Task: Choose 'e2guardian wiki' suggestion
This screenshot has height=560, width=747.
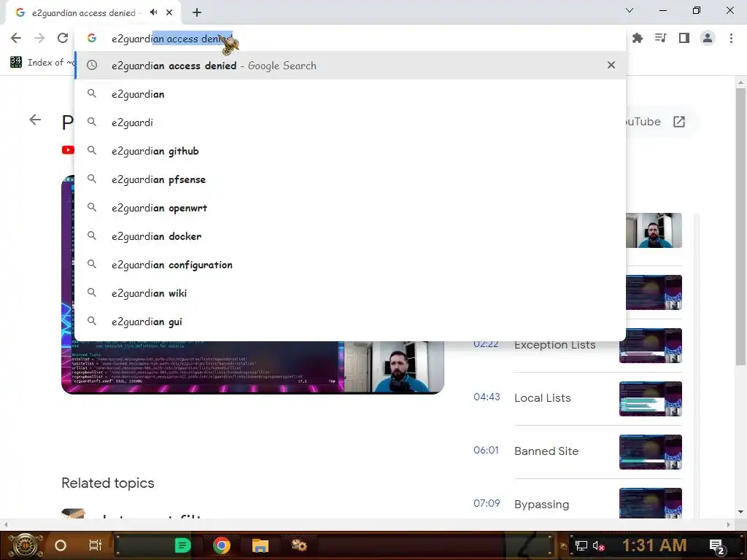Action: (x=350, y=293)
